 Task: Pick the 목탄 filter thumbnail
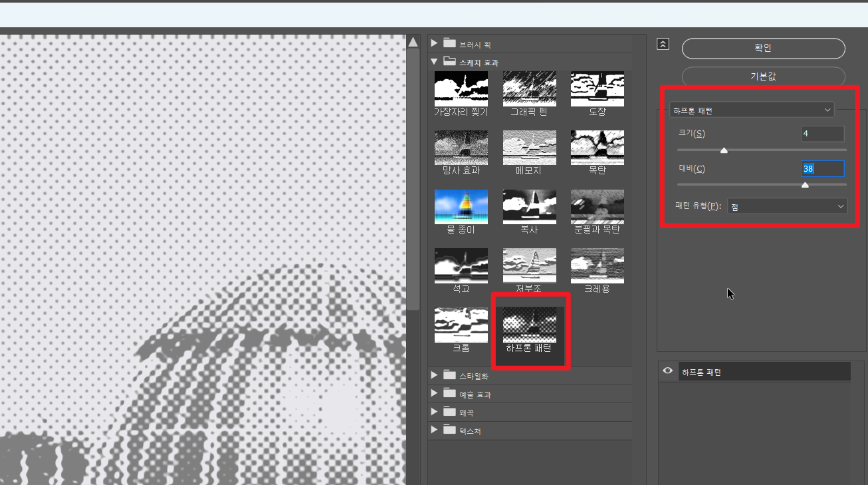click(597, 148)
